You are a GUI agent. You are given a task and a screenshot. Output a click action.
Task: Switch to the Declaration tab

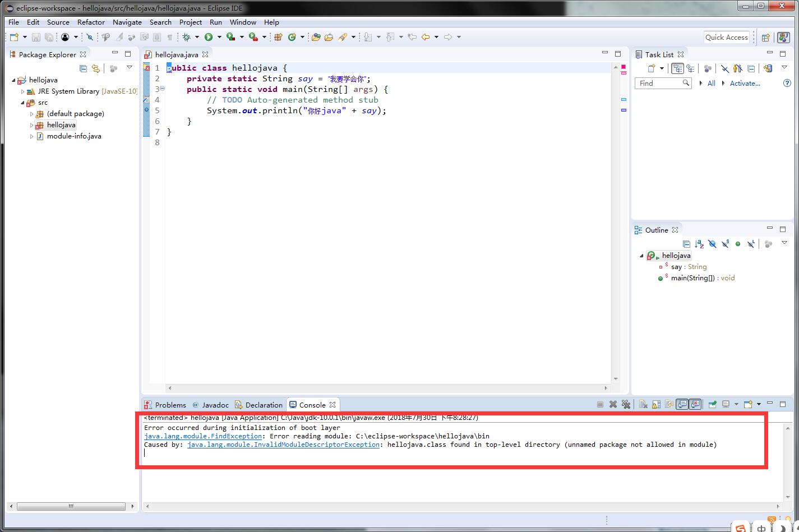click(259, 405)
